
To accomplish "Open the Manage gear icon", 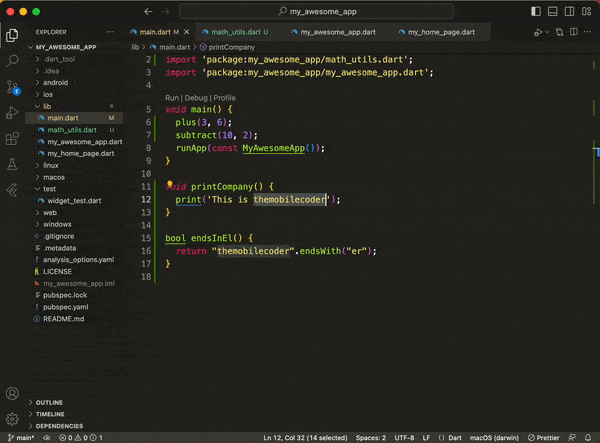I will 12,418.
